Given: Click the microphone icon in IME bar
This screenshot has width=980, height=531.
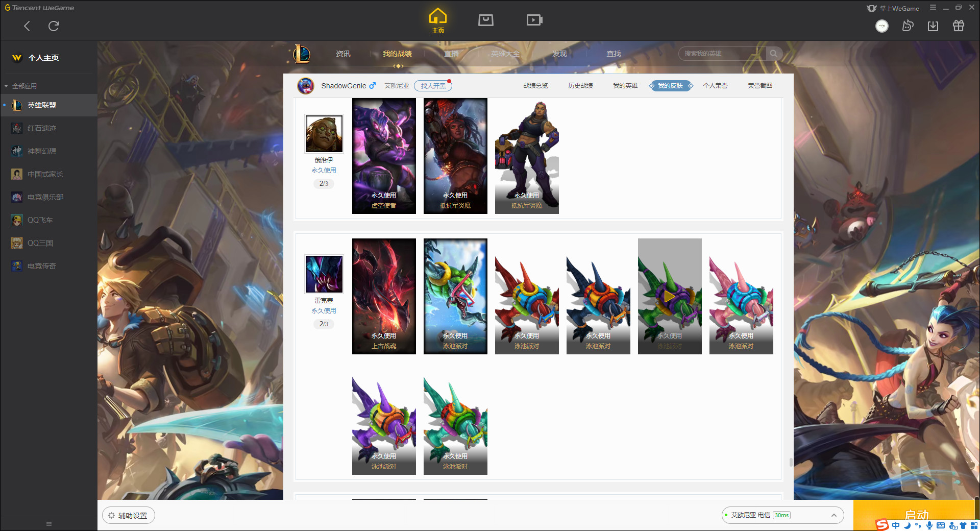Looking at the screenshot, I should 929,525.
